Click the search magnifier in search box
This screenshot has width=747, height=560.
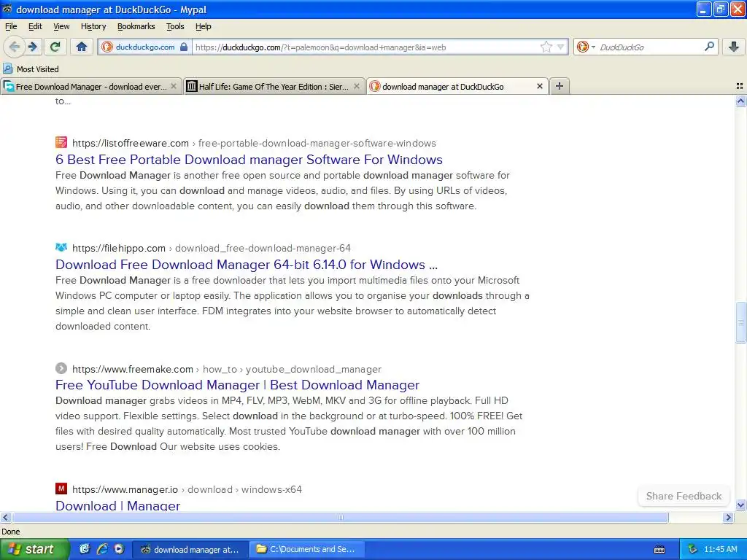(x=709, y=46)
